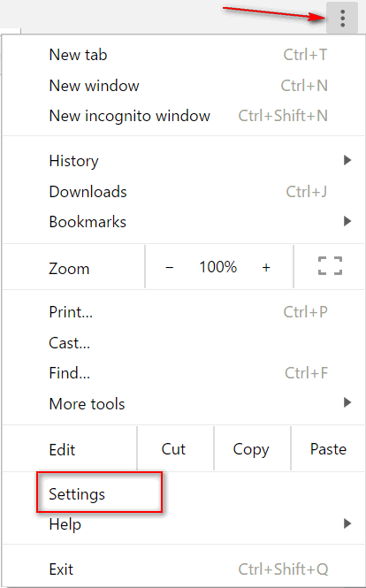366x588 pixels.
Task: Open Settings from the menu
Action: [x=184, y=494]
